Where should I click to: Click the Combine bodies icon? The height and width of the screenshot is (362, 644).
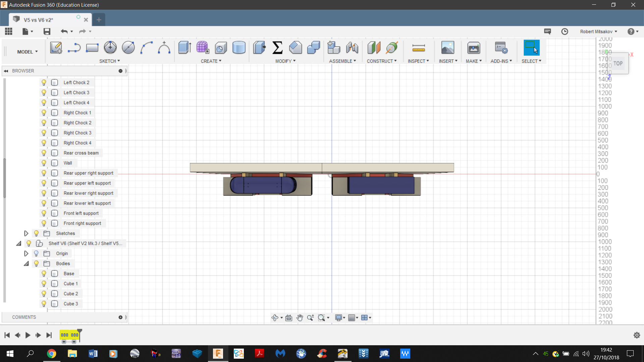point(313,48)
